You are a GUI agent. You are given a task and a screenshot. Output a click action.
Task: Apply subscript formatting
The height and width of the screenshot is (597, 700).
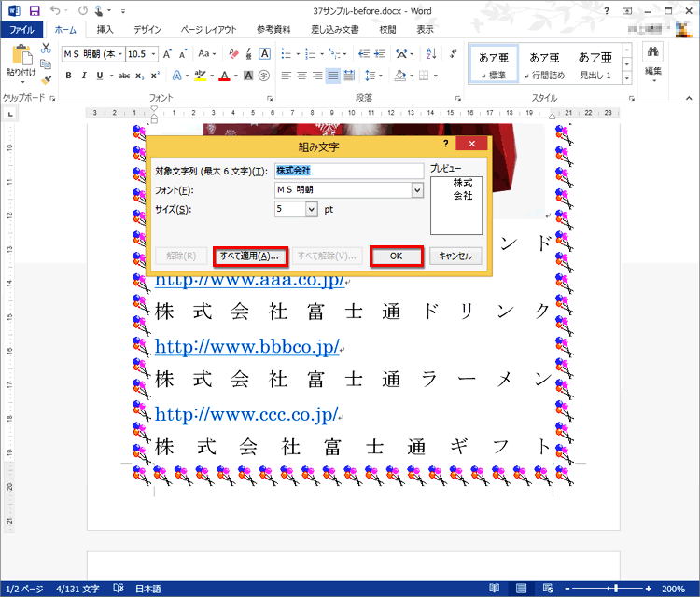click(140, 76)
